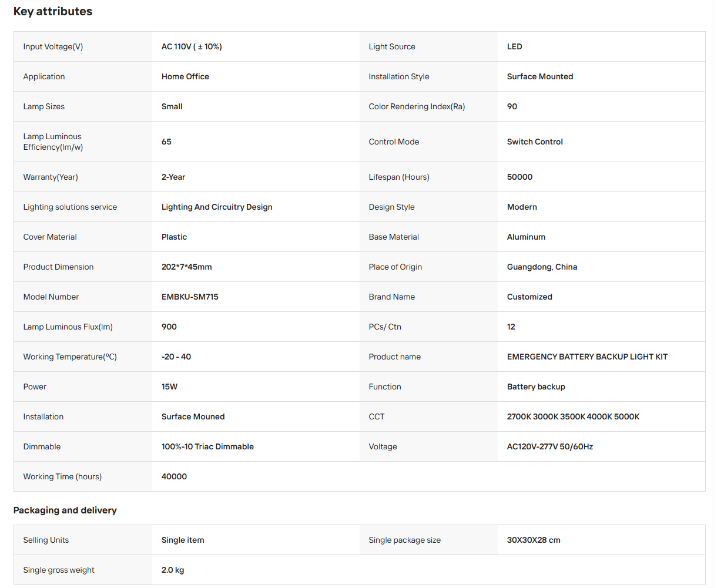The width and height of the screenshot is (714, 588).
Task: Click the Key attributes heading
Action: [53, 11]
